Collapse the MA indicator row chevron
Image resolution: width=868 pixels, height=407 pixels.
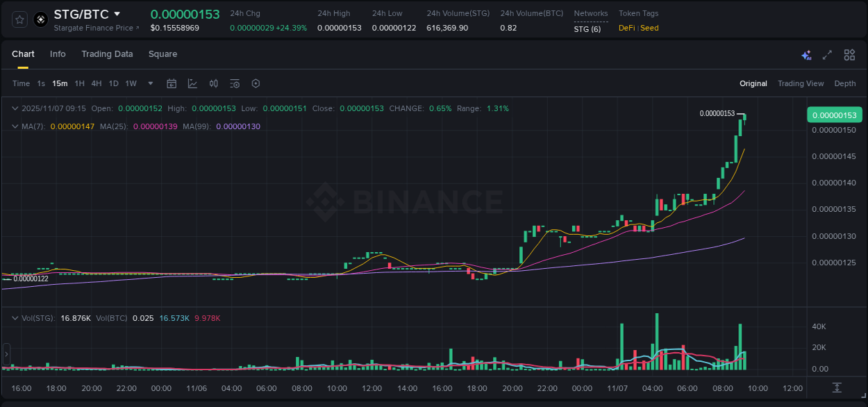pos(15,126)
